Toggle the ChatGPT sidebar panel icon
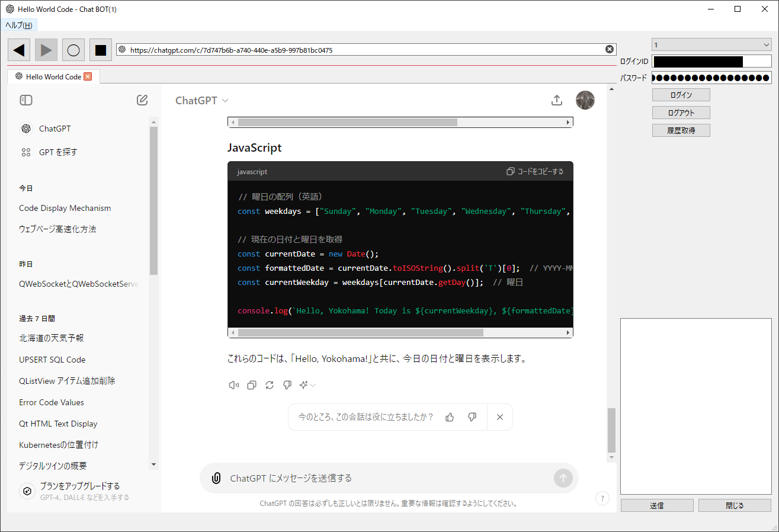 coord(26,100)
